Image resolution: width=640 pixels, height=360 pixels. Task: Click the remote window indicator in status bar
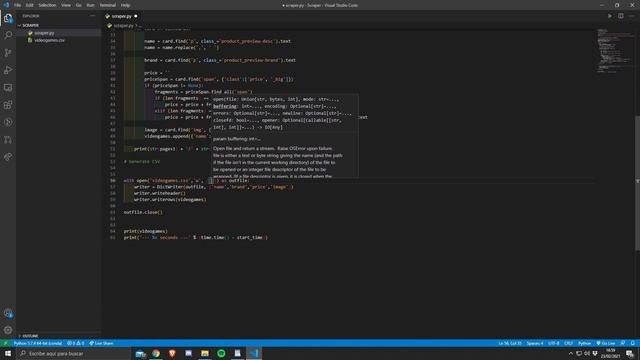pyautogui.click(x=5, y=343)
